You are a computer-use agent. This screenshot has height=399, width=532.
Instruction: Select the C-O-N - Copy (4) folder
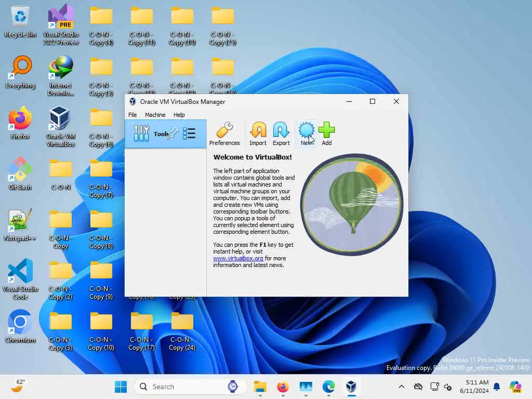[x=101, y=26]
